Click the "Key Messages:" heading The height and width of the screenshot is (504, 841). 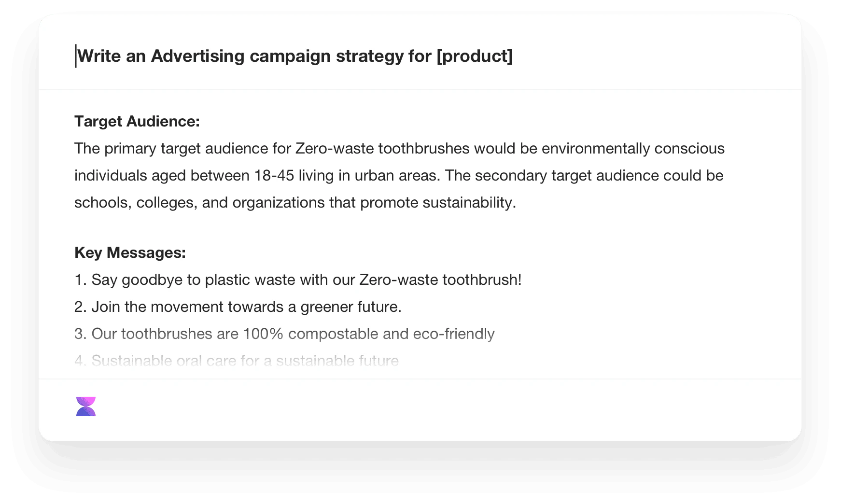[x=130, y=252]
